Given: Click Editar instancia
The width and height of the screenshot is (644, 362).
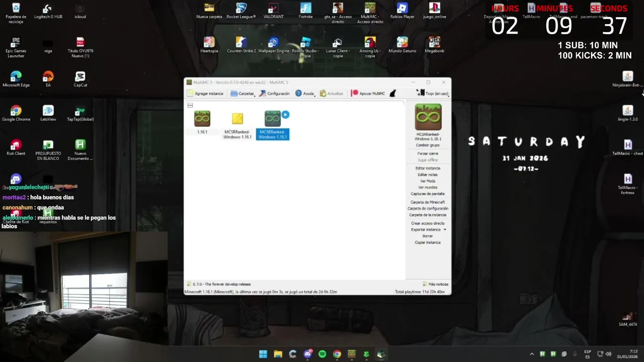Looking at the screenshot, I should [428, 168].
